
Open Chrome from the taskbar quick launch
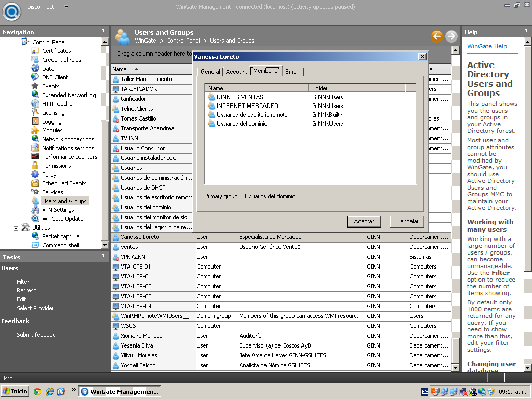coord(37,392)
